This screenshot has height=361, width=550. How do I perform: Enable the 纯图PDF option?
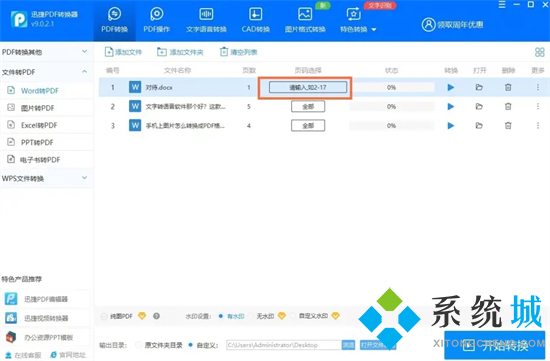coord(104,316)
